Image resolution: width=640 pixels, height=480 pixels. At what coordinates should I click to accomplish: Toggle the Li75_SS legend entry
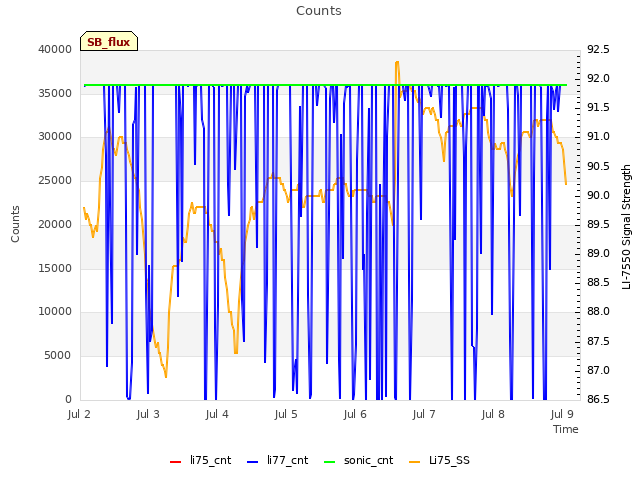tap(439, 460)
